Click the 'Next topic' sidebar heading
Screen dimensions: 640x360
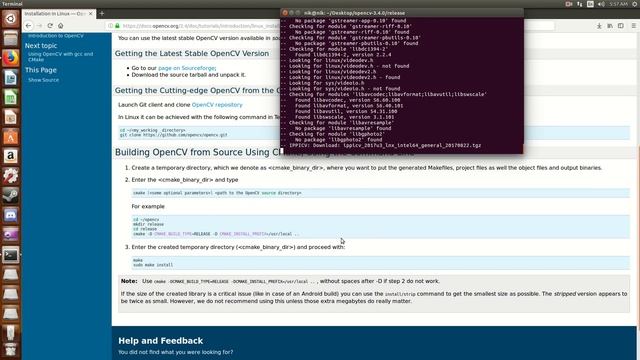(x=41, y=46)
